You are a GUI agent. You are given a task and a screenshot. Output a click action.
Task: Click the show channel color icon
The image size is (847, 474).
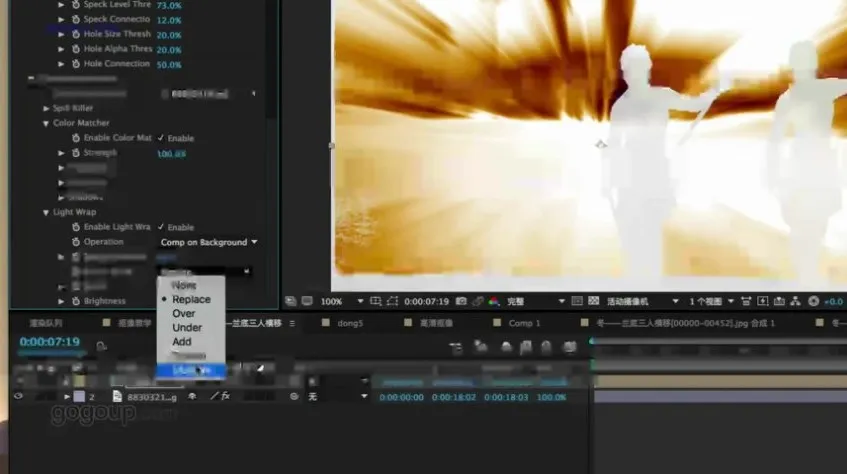tap(492, 301)
